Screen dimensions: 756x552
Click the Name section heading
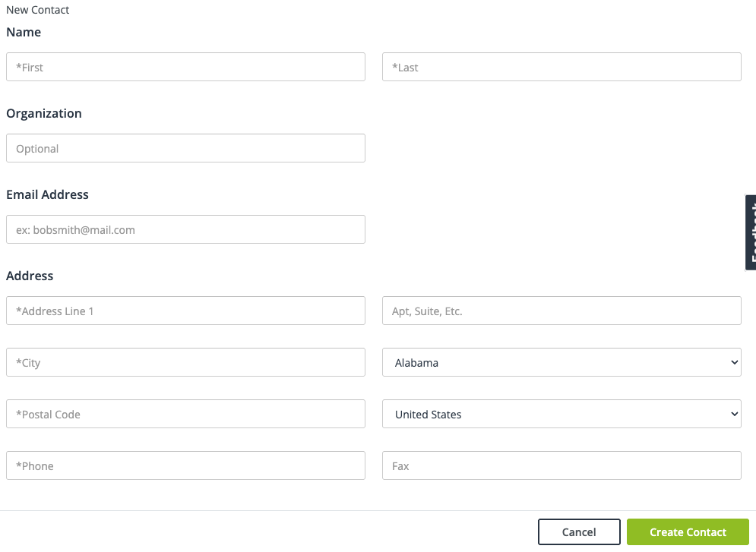pos(24,32)
